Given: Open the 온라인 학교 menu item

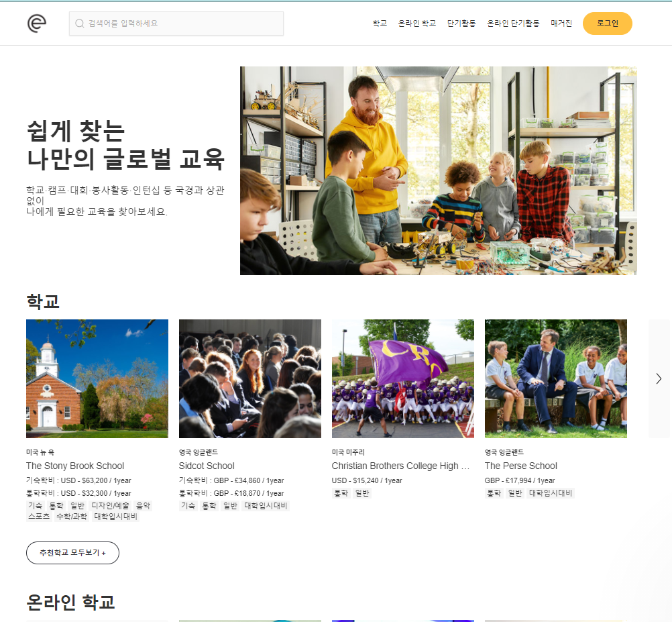Looking at the screenshot, I should coord(416,23).
